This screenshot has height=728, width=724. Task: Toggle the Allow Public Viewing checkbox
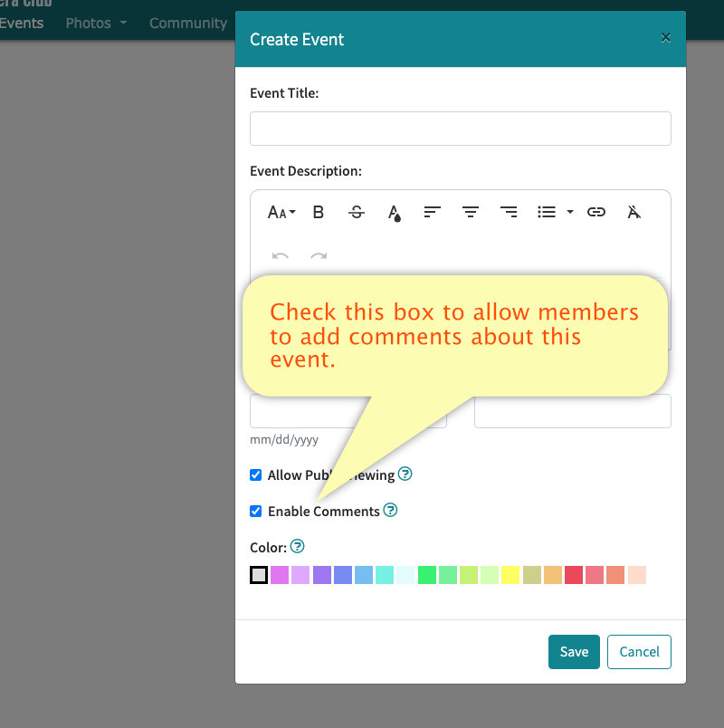[x=256, y=475]
